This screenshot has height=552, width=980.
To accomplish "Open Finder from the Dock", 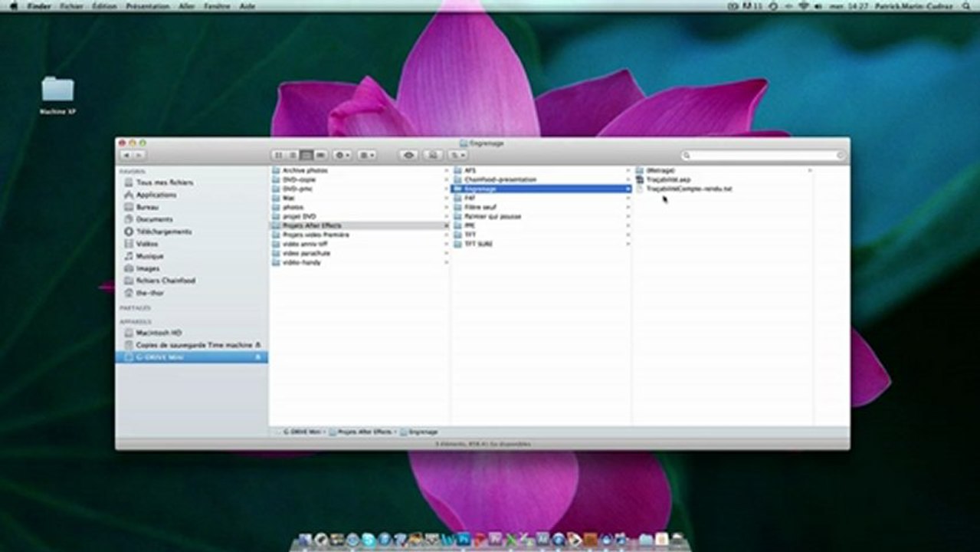I will [x=306, y=540].
